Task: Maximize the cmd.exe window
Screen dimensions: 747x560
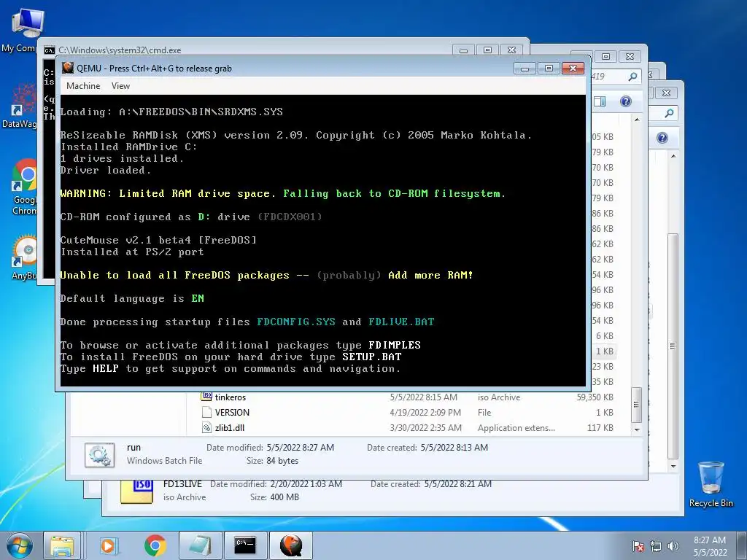Action: tap(487, 50)
